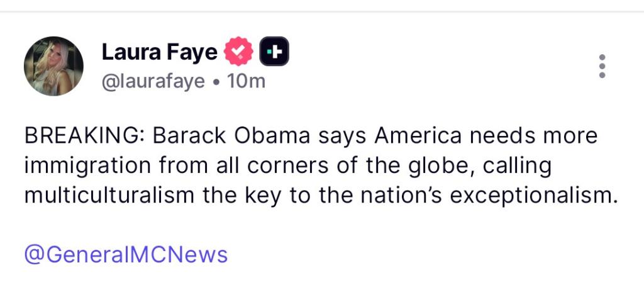Screen dimensions: 644x297
Task: Click the Laura Faye display name
Action: click(158, 53)
